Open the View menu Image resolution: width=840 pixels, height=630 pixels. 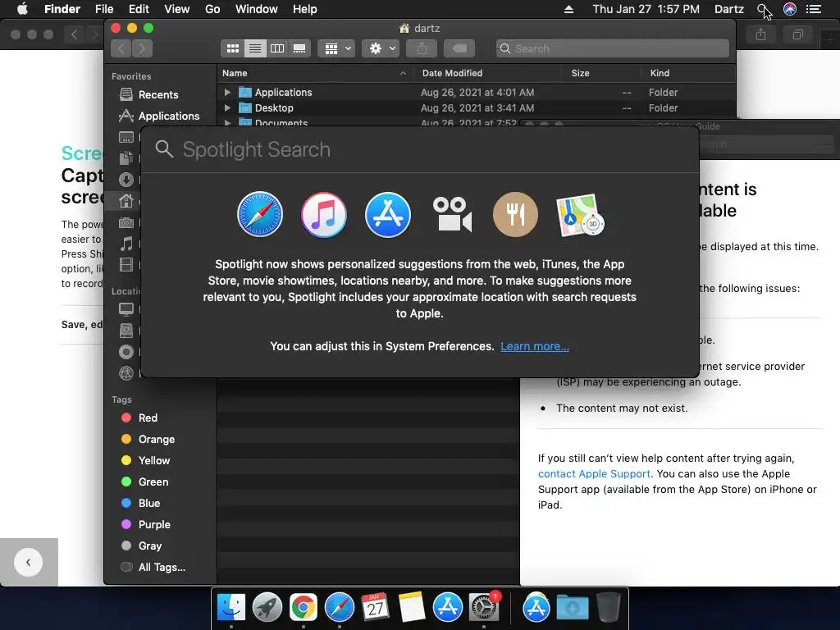click(x=177, y=9)
